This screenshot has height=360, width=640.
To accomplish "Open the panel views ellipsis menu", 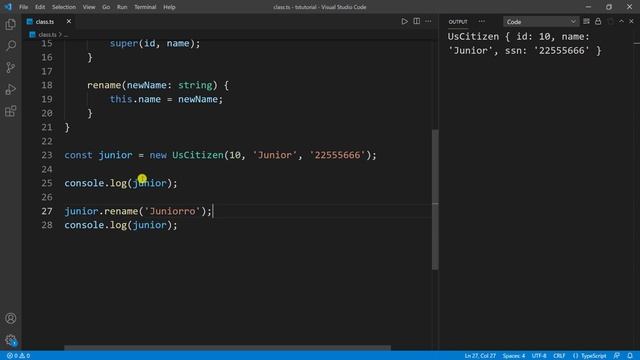I will (482, 21).
